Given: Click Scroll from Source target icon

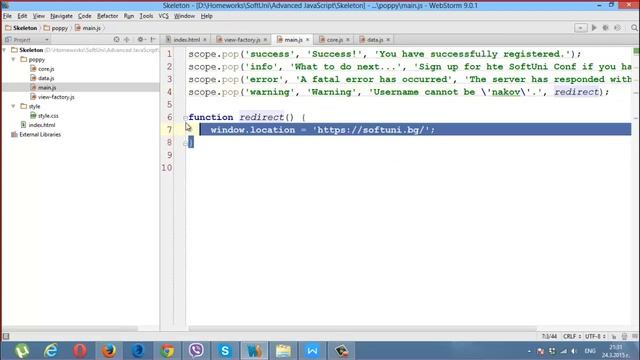Looking at the screenshot, I should point(117,40).
